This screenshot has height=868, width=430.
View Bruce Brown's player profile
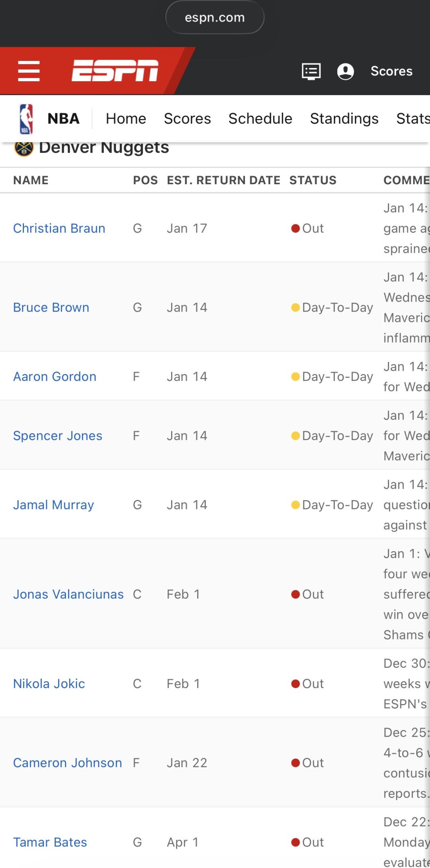pyautogui.click(x=51, y=308)
